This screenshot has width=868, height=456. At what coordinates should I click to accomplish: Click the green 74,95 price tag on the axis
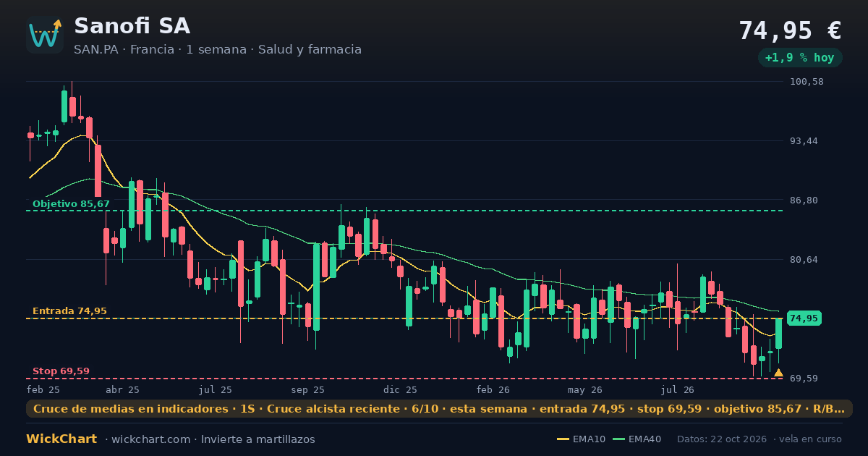(804, 318)
